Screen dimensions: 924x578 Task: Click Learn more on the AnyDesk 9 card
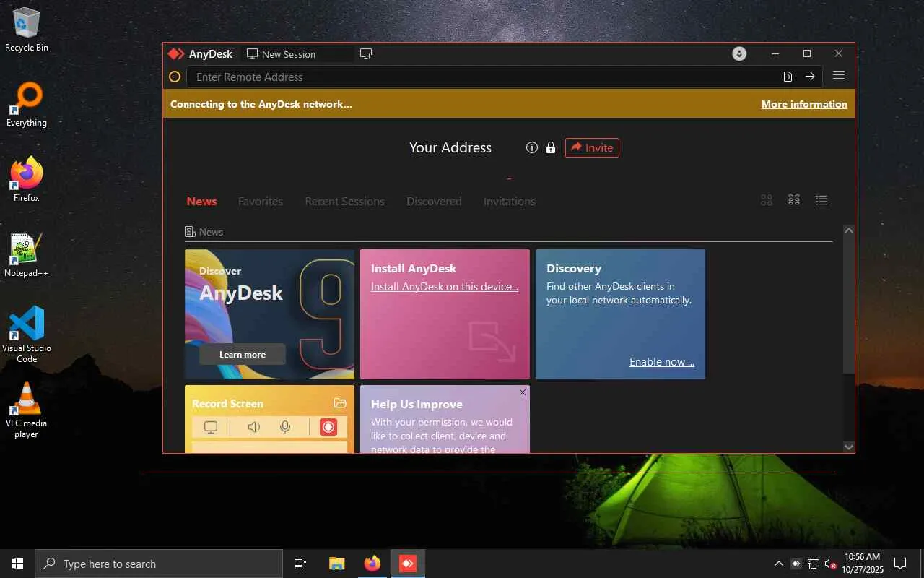(243, 354)
